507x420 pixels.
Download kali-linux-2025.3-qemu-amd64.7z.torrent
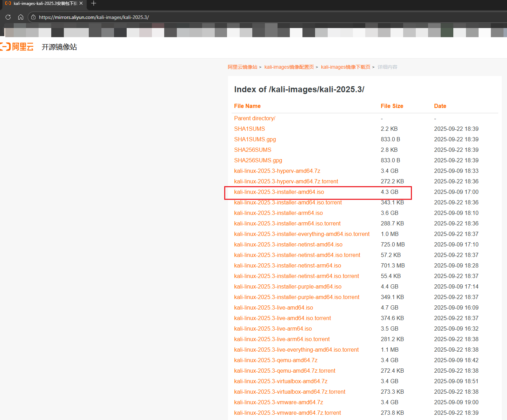click(x=285, y=371)
